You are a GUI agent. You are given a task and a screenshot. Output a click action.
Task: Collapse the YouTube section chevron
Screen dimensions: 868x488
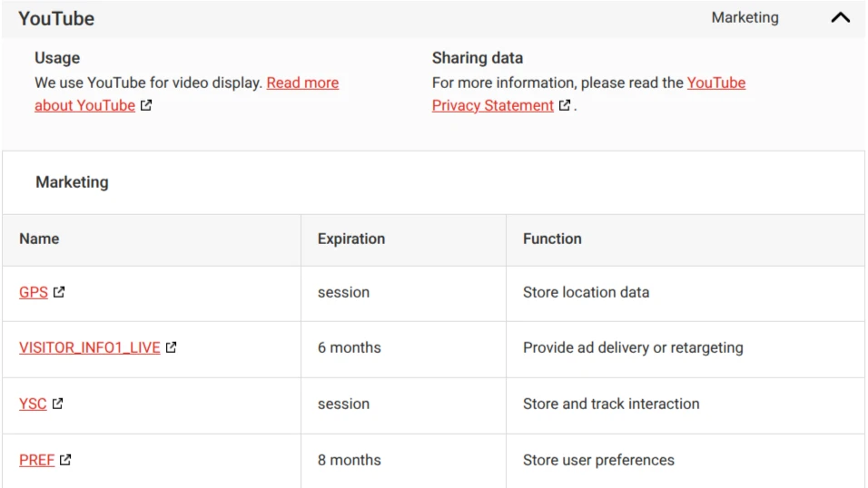[841, 18]
